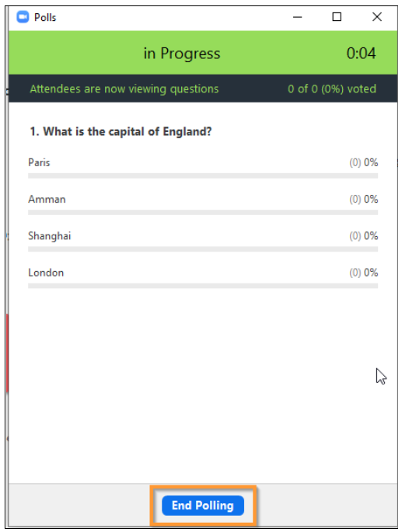Select the Amman answer option

(x=47, y=199)
